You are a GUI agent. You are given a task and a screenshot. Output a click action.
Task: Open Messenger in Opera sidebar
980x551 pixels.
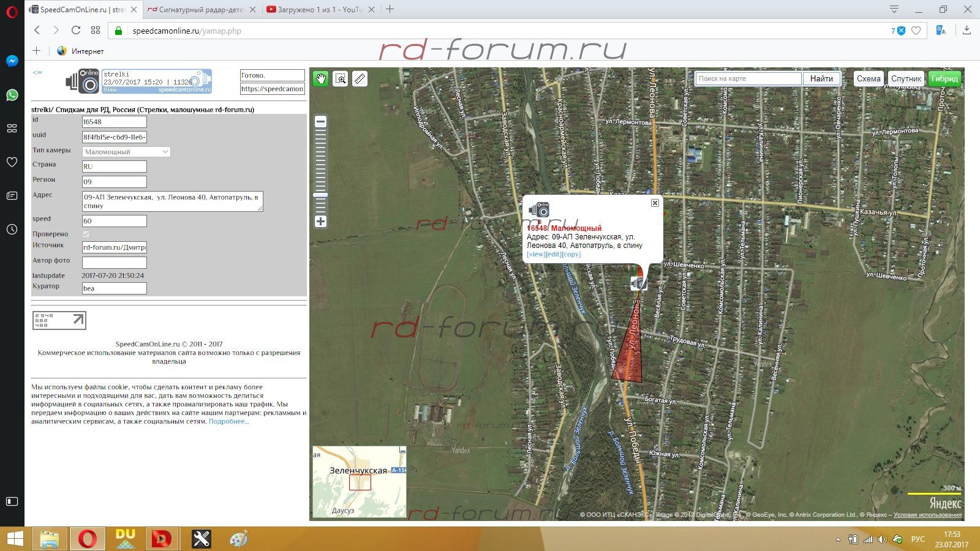tap(12, 61)
